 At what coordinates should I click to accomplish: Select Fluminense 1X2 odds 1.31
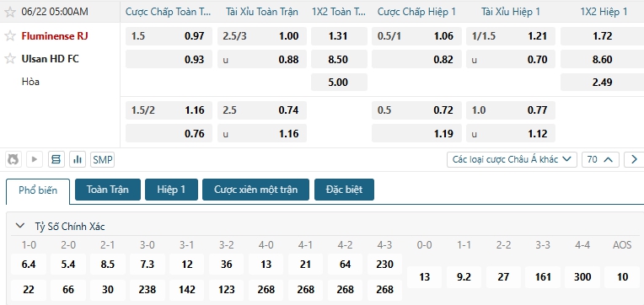pos(339,36)
